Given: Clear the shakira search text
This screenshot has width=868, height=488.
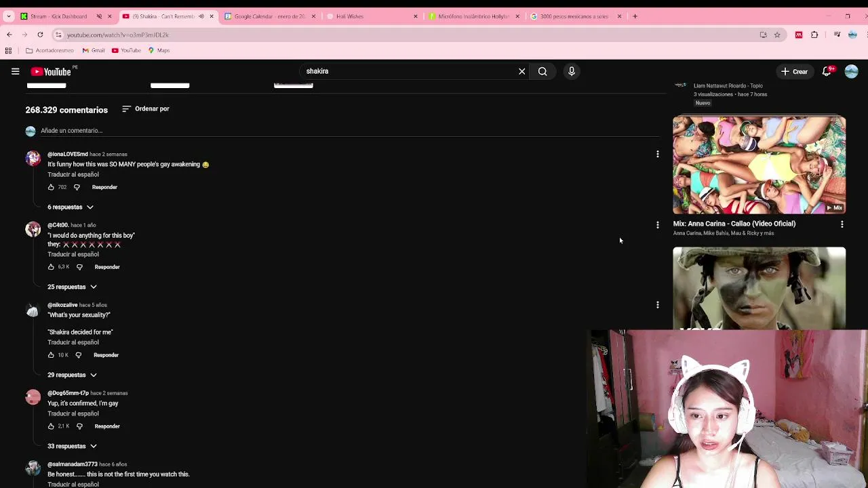Looking at the screenshot, I should click(x=521, y=71).
